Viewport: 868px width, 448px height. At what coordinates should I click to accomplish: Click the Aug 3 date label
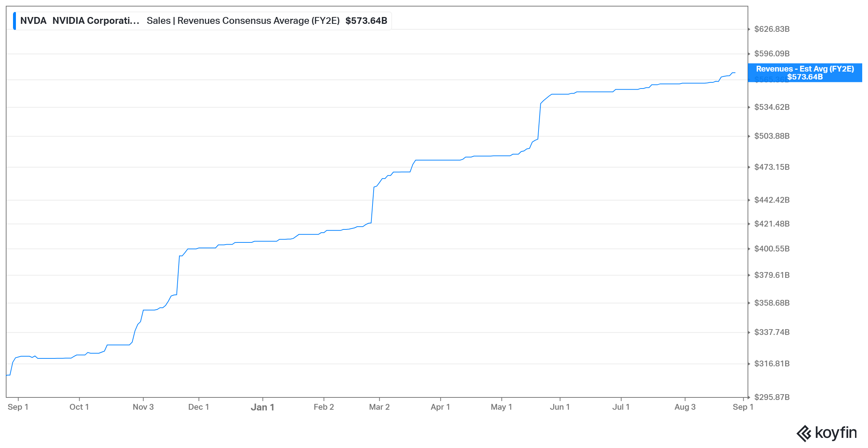coord(685,407)
